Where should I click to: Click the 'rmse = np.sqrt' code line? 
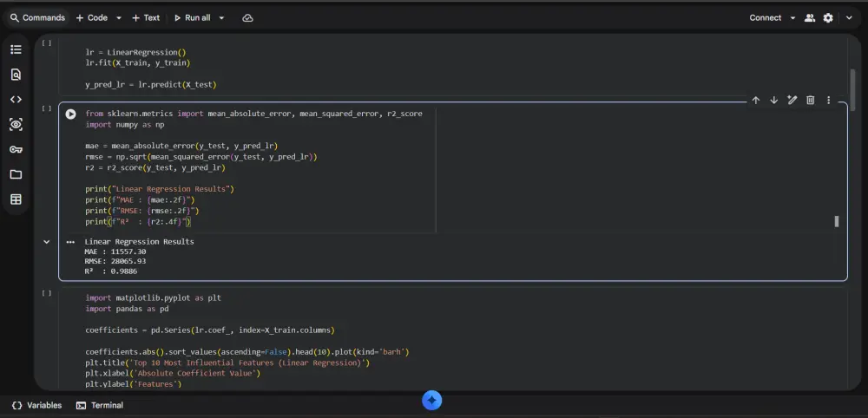[201, 157]
